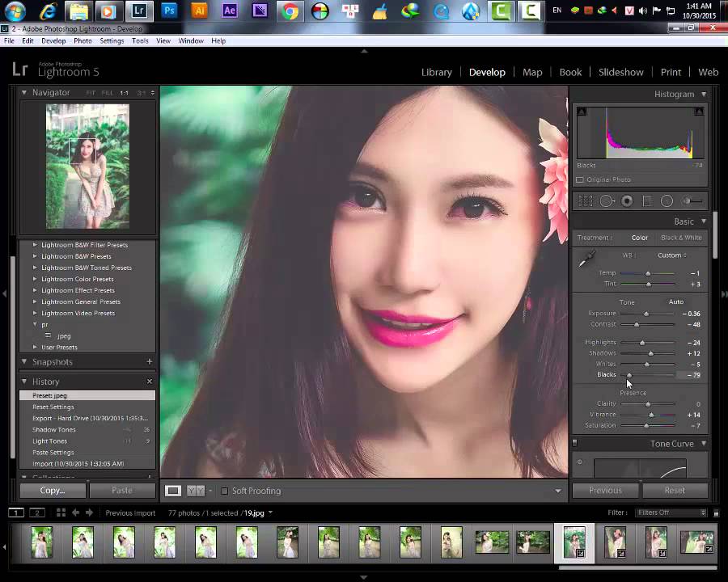Click the Exposure slider handle
The width and height of the screenshot is (728, 582).
(645, 314)
